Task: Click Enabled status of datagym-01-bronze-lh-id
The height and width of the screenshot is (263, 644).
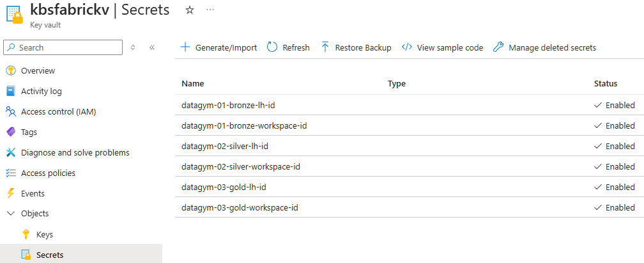Action: tap(615, 106)
